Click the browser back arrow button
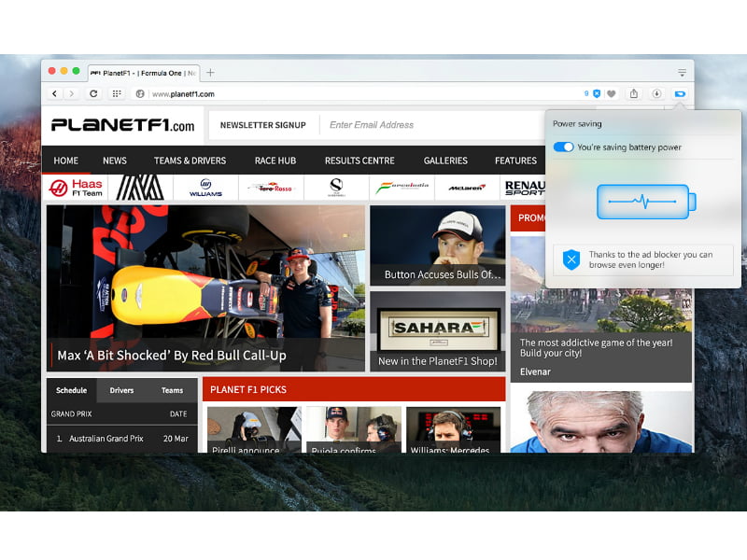This screenshot has height=560, width=747. pos(54,93)
